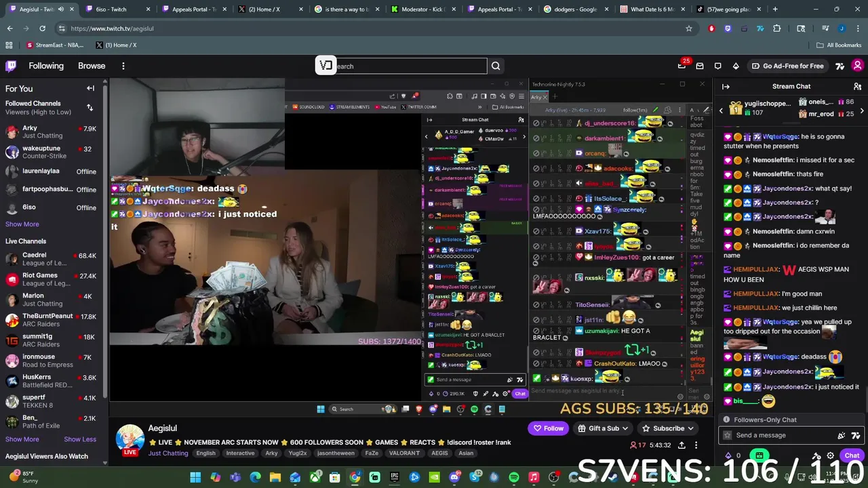Viewport: 868px width, 488px height.
Task: Click the search magnifier button
Action: pos(496,66)
